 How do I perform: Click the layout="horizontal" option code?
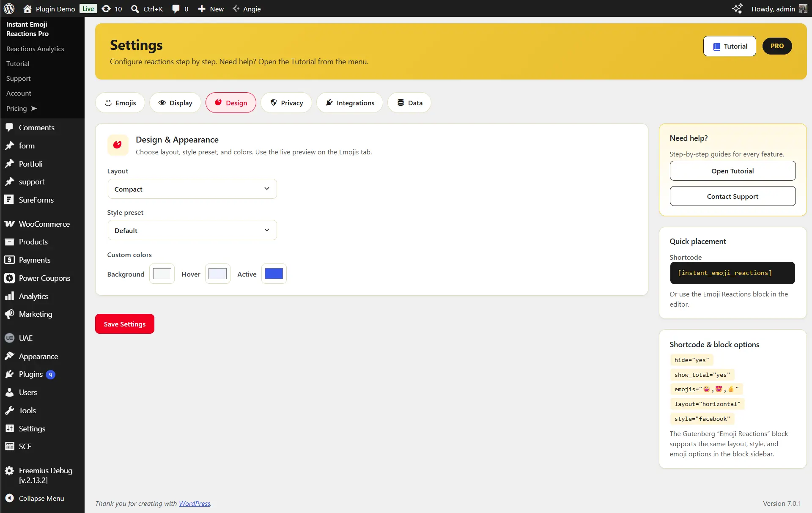(x=708, y=404)
